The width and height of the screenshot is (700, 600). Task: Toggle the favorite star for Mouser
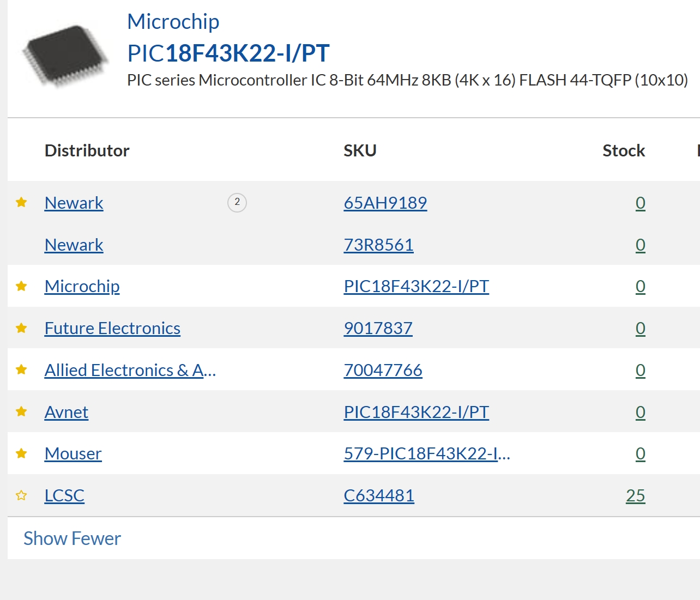click(21, 453)
